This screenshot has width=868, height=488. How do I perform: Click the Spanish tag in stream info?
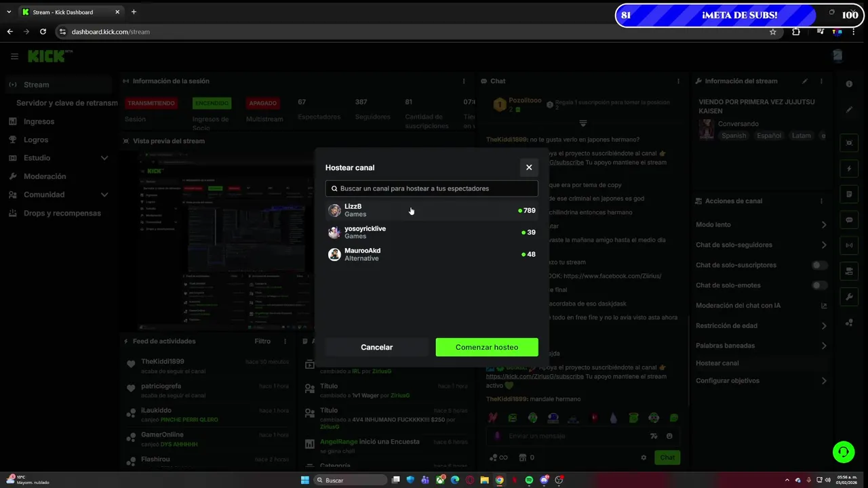pos(734,136)
